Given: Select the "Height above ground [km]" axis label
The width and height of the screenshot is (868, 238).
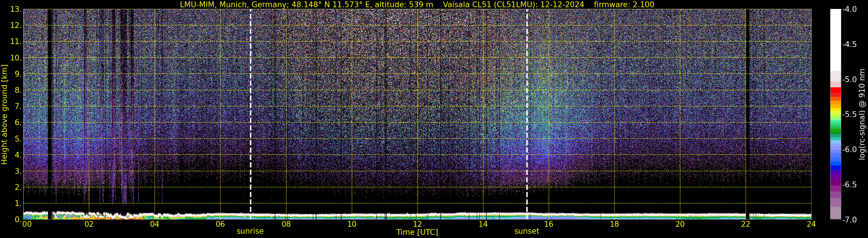Looking at the screenshot, I should click(x=4, y=115).
